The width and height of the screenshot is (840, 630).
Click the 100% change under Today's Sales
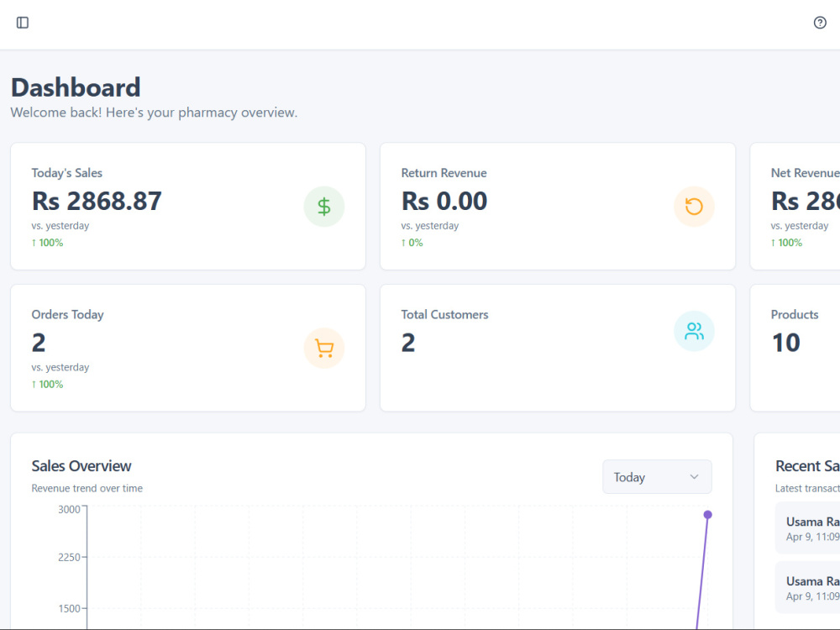[x=47, y=243]
